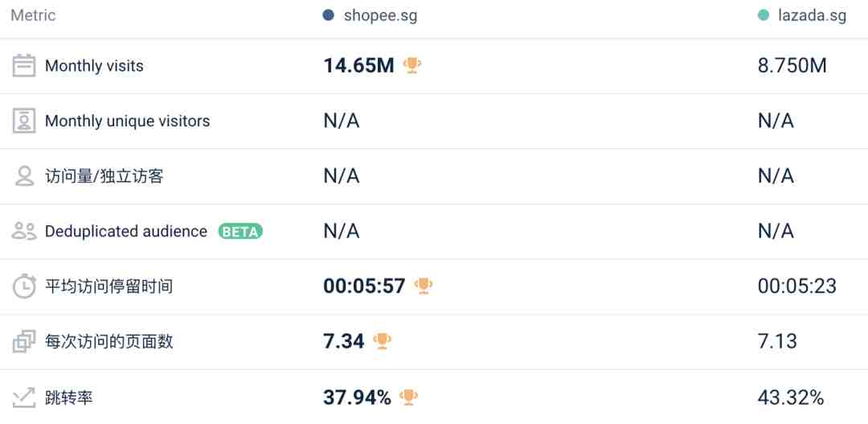Click trophy icon beside 7.34 pages value
The width and height of the screenshot is (868, 424).
tap(383, 341)
